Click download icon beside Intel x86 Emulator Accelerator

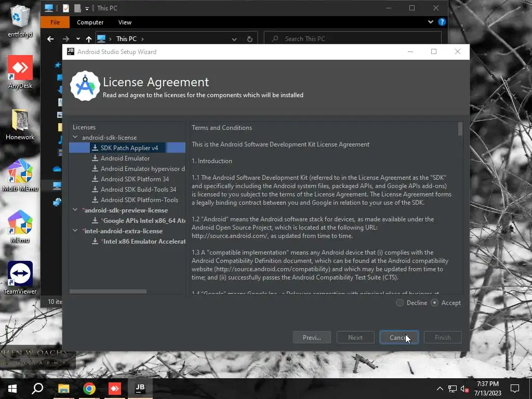[95, 242]
